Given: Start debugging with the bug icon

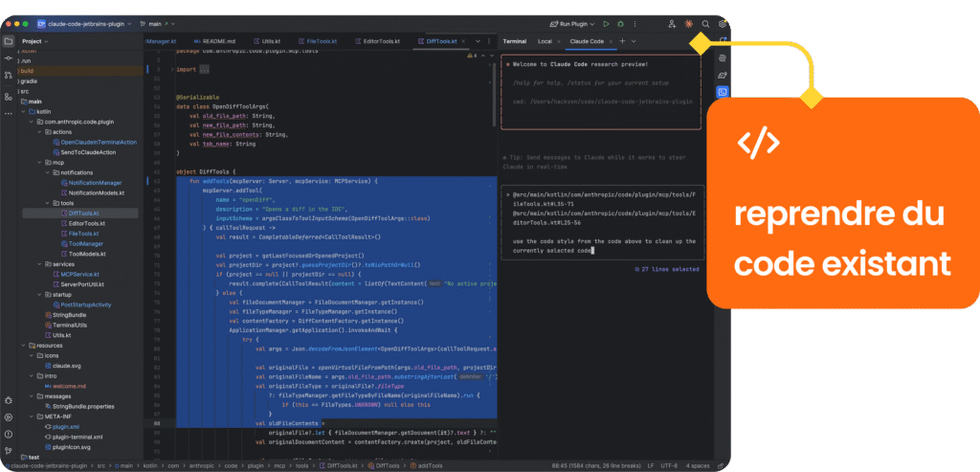Looking at the screenshot, I should [620, 24].
